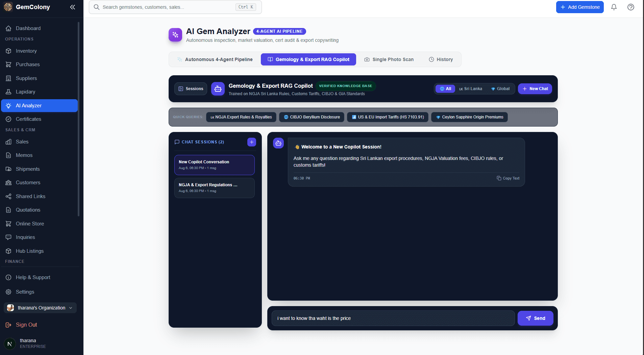Click the GemColony logo icon
The height and width of the screenshot is (355, 644).
[x=8, y=7]
